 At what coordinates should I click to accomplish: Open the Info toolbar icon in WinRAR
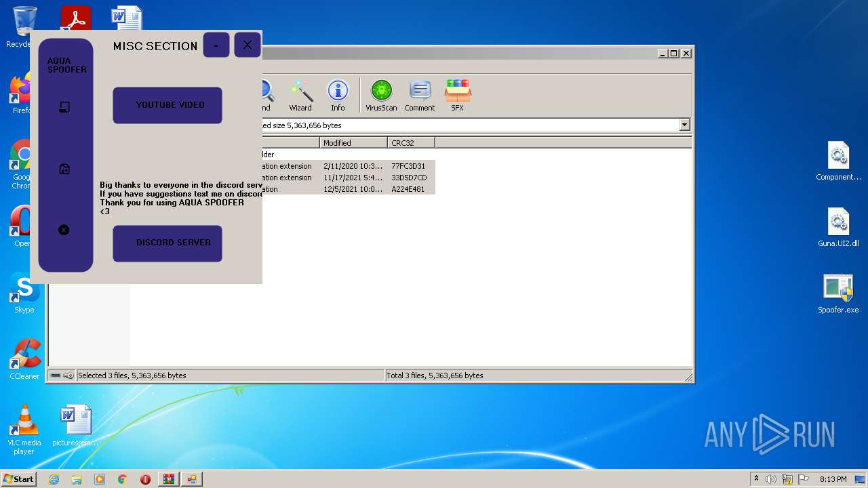pos(338,96)
